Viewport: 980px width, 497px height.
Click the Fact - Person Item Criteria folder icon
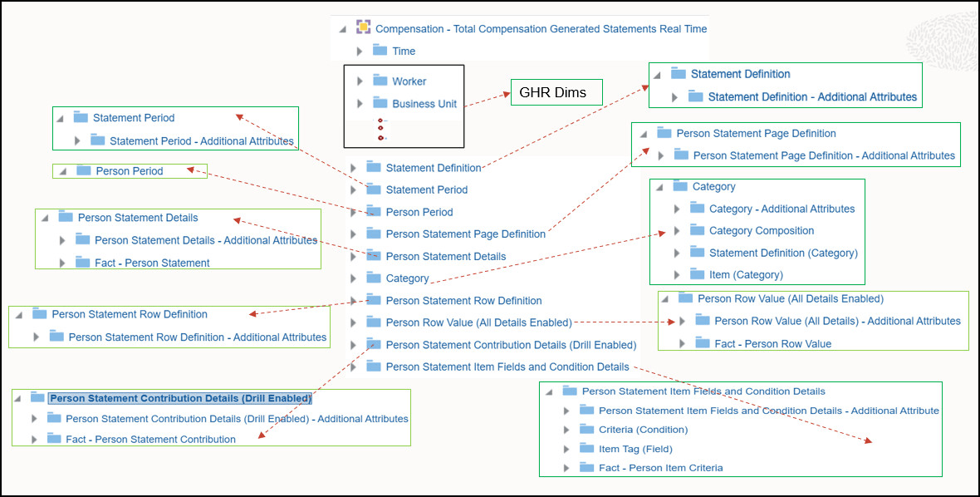coord(586,467)
